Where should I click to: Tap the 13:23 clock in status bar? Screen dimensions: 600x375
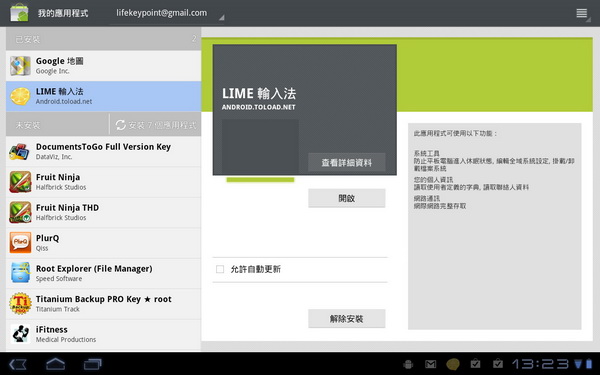click(541, 364)
